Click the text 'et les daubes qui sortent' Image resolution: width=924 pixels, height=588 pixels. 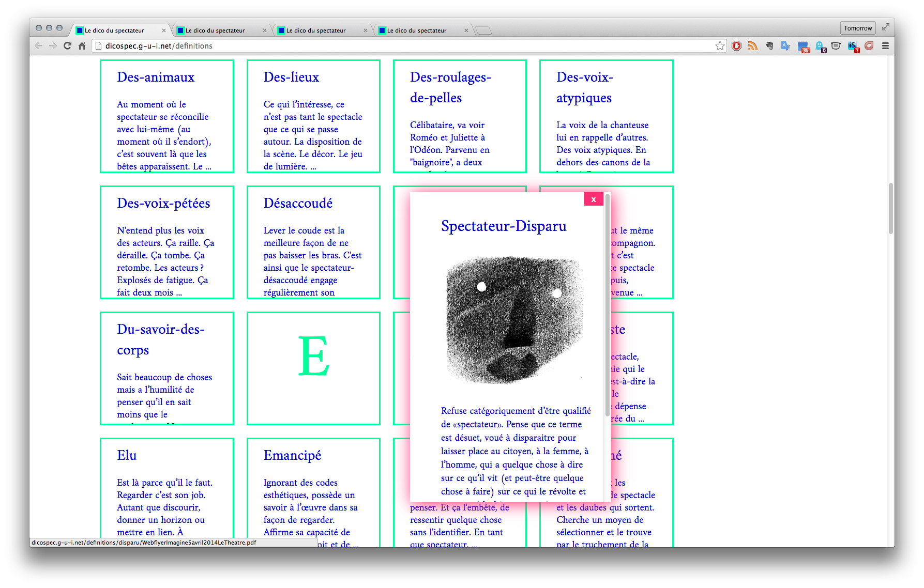click(x=605, y=507)
